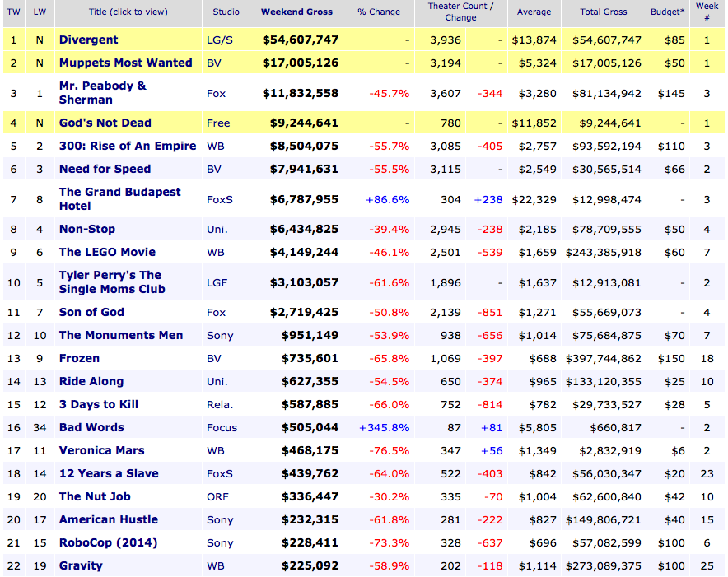Sort by the Total Gross column header
Viewport: 728px width, 577px height.
[603, 12]
